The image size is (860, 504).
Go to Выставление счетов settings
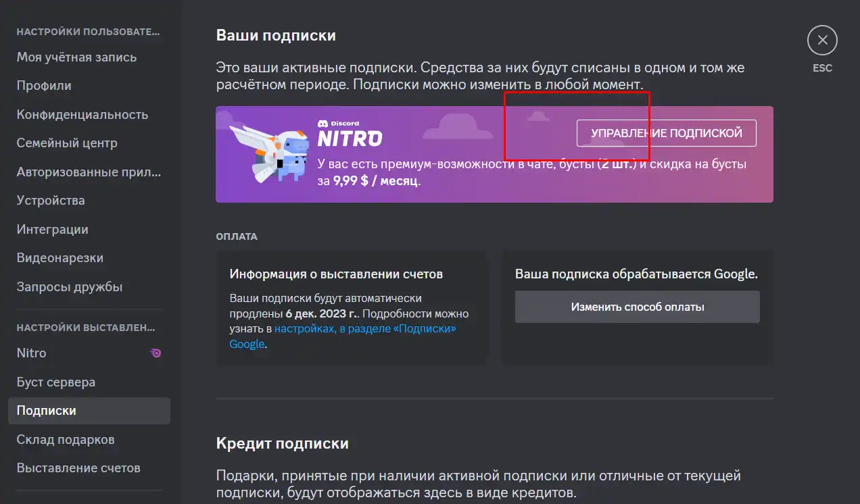pos(78,468)
